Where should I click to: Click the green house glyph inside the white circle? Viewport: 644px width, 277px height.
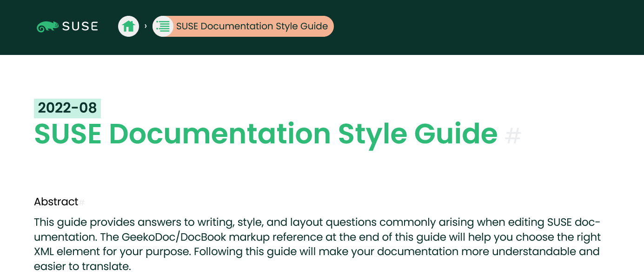coord(128,26)
